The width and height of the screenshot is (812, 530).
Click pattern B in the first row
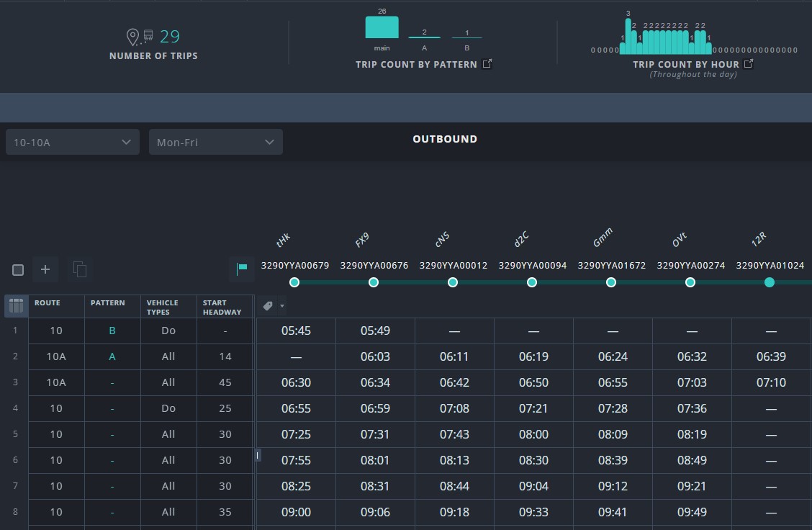pyautogui.click(x=112, y=331)
